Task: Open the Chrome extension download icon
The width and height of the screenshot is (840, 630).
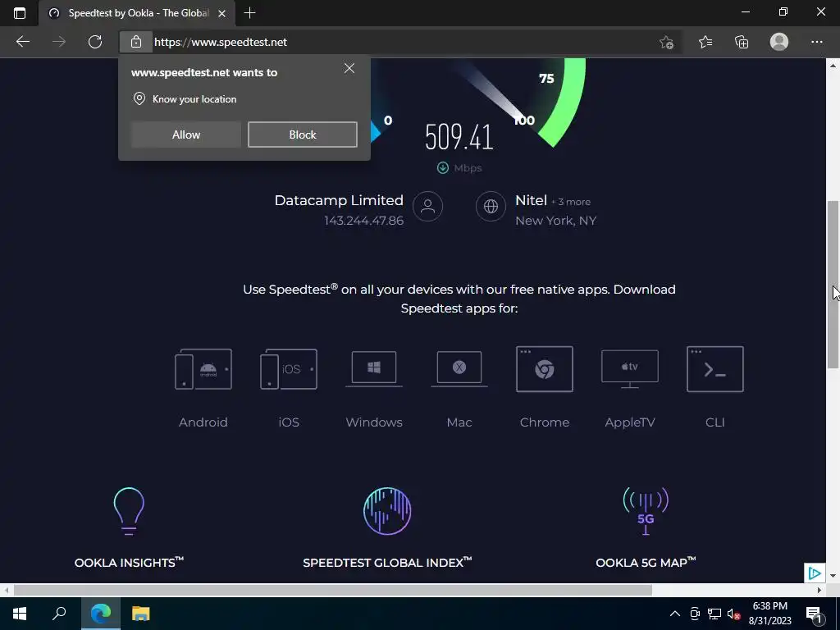Action: 545,369
